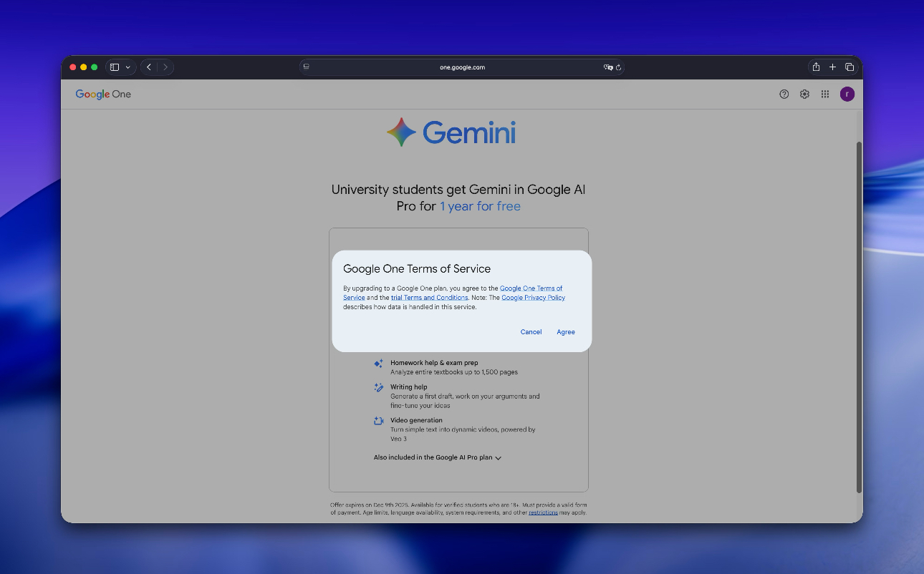The width and height of the screenshot is (924, 574).
Task: Open a new tab with plus icon
Action: 832,67
